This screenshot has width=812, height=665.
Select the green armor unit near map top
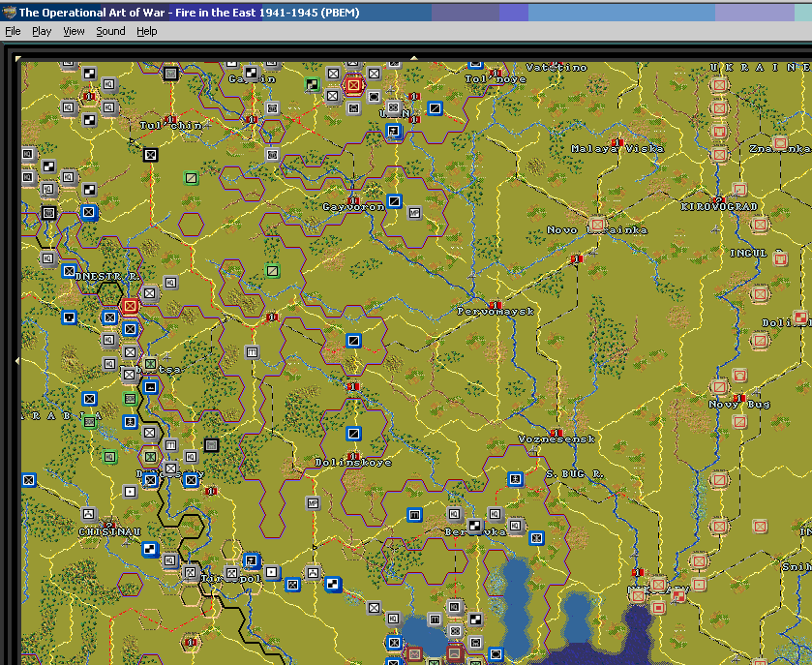(313, 84)
